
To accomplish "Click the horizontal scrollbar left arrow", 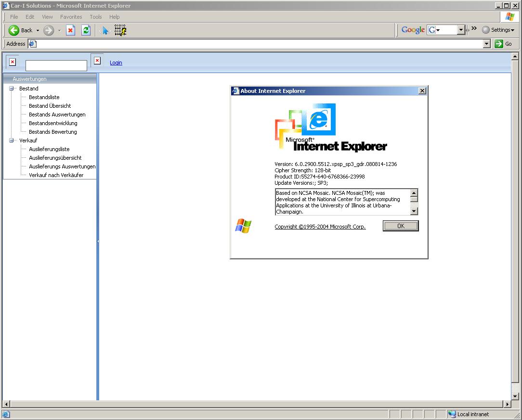I will pos(6,404).
